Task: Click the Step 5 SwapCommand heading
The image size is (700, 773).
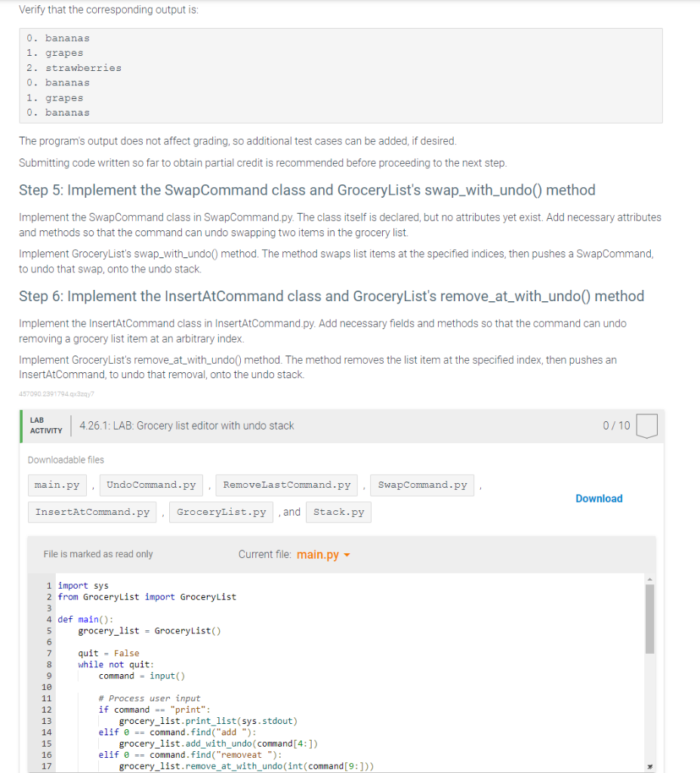Action: point(307,189)
